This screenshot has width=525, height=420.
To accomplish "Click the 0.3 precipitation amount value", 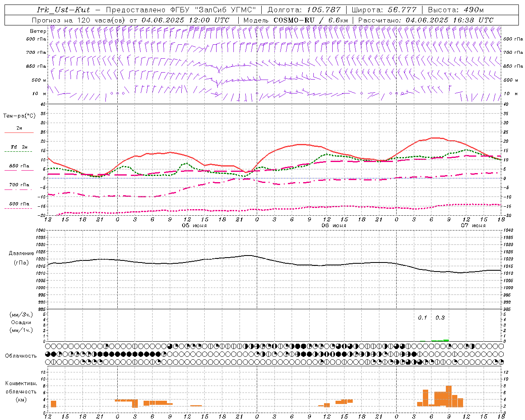I will (x=440, y=318).
